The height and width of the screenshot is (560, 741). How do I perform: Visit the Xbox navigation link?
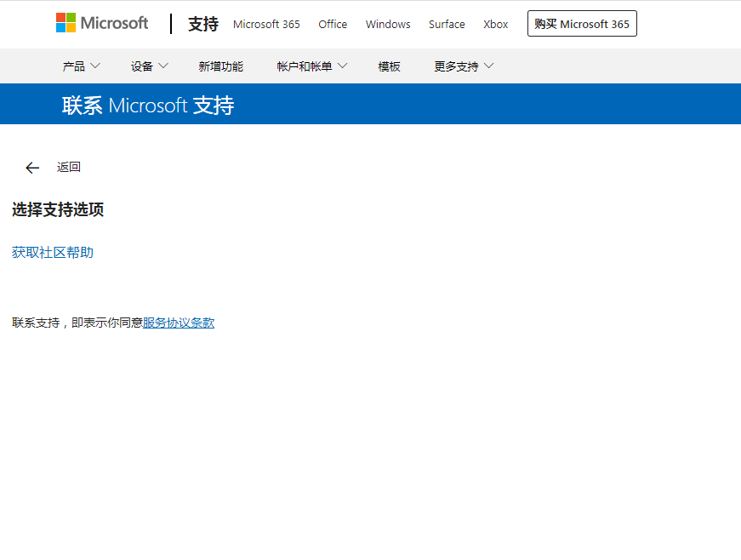click(496, 24)
